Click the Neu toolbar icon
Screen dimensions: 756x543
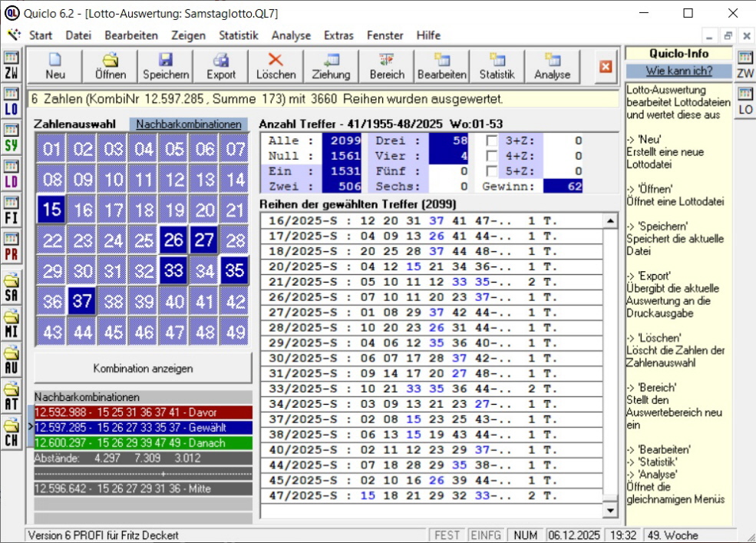point(54,66)
